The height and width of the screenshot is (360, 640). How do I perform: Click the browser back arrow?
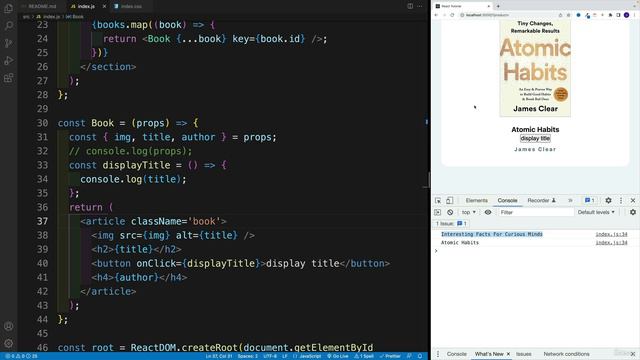[436, 15]
